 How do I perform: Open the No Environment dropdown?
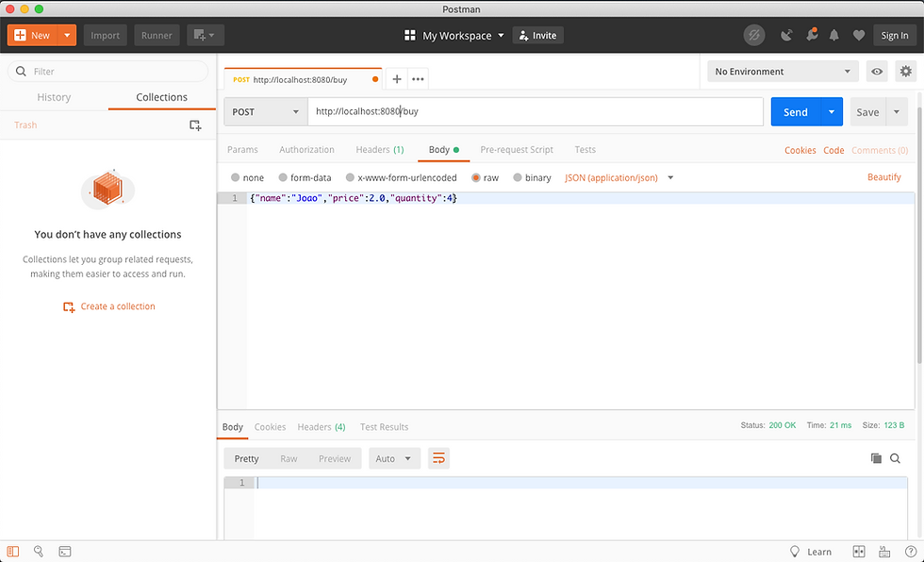click(783, 72)
